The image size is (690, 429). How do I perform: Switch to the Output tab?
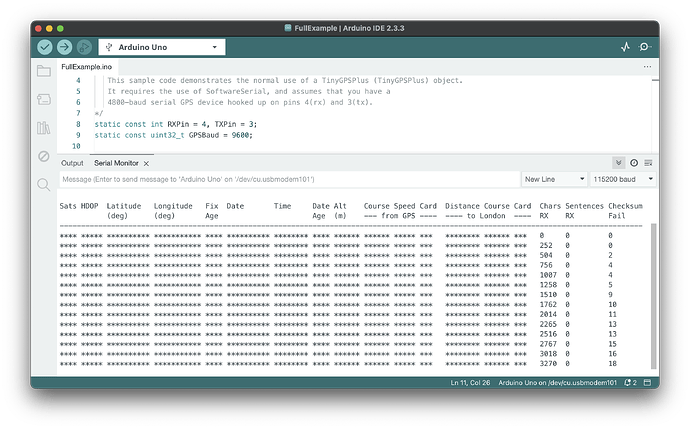pyautogui.click(x=72, y=163)
